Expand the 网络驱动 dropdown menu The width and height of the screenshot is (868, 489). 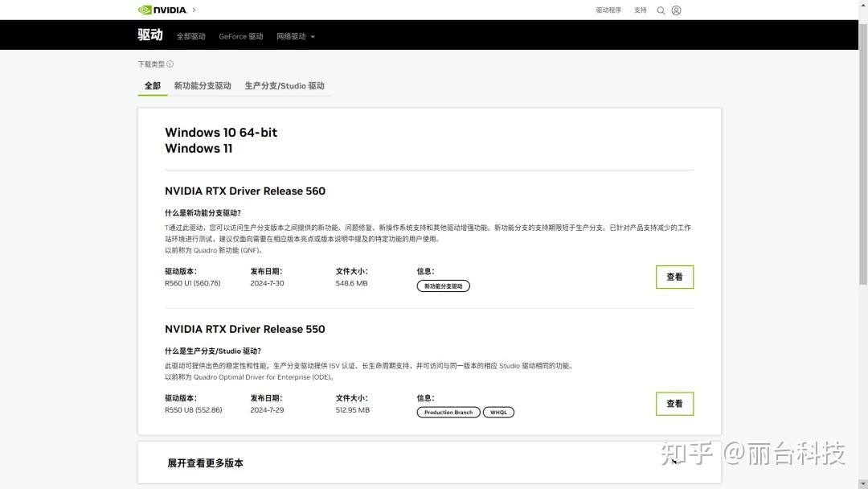[x=296, y=36]
